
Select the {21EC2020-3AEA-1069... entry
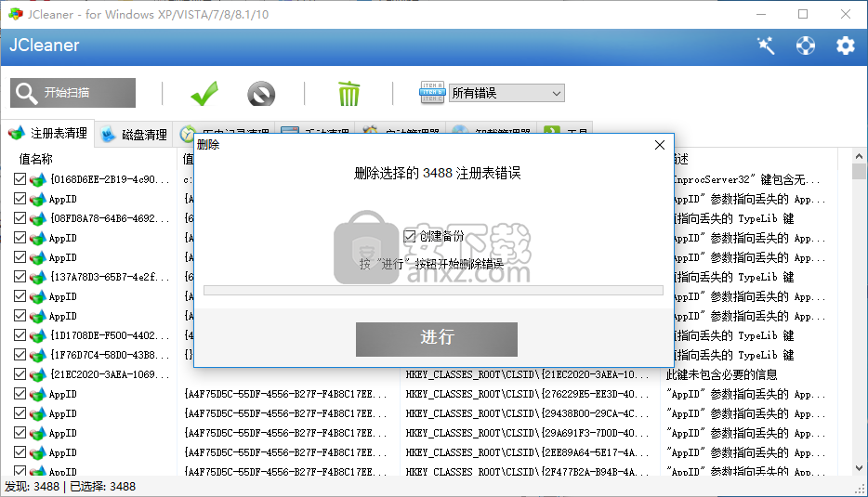[x=110, y=374]
